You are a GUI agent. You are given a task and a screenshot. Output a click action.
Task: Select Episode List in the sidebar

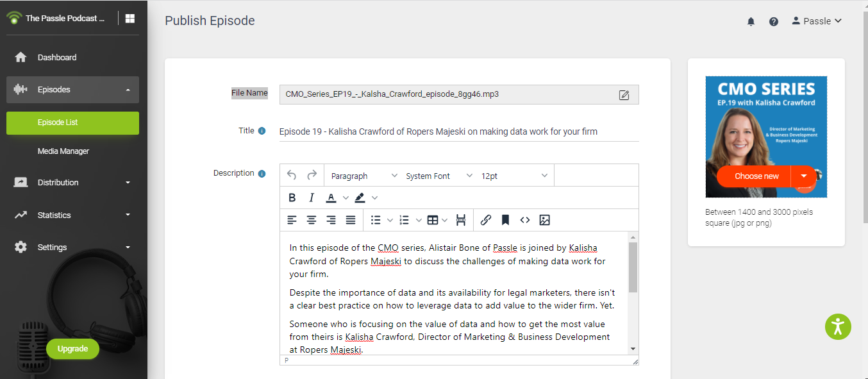click(x=73, y=122)
